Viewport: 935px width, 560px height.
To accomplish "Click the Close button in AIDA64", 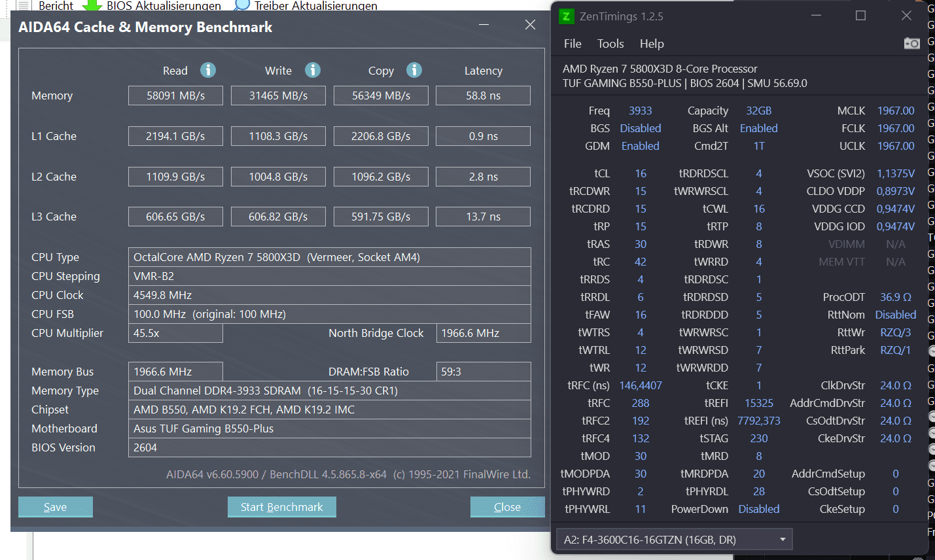I will tap(507, 507).
